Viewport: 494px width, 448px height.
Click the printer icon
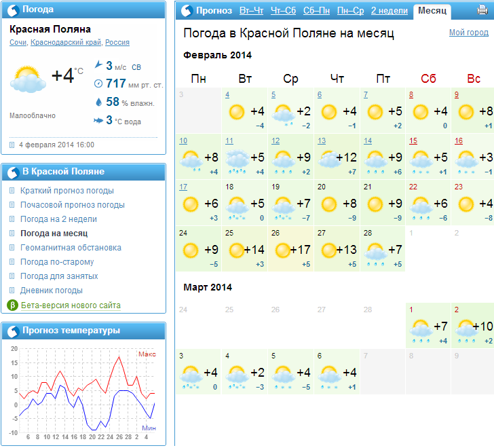482,10
